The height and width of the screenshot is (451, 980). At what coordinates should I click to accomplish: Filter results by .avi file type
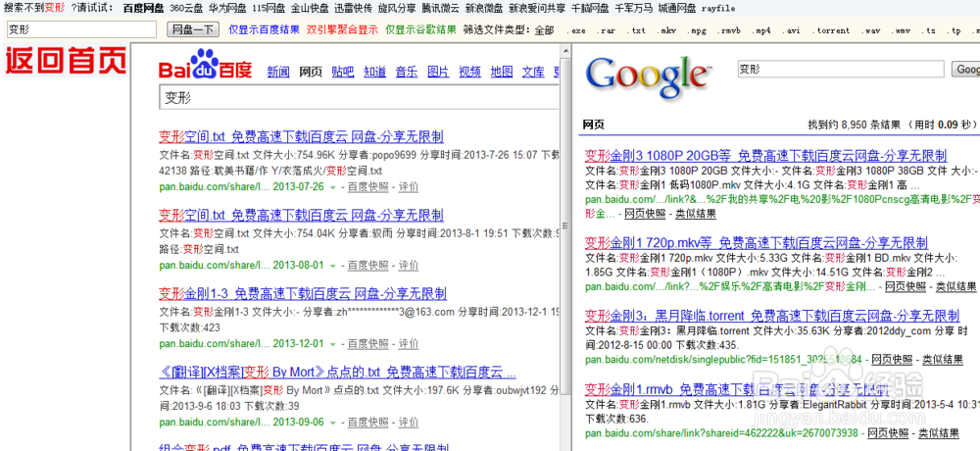point(791,30)
